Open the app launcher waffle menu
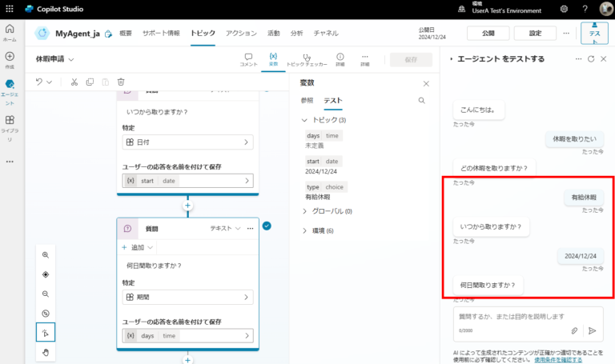Image resolution: width=615 pixels, height=364 pixels. [x=10, y=9]
